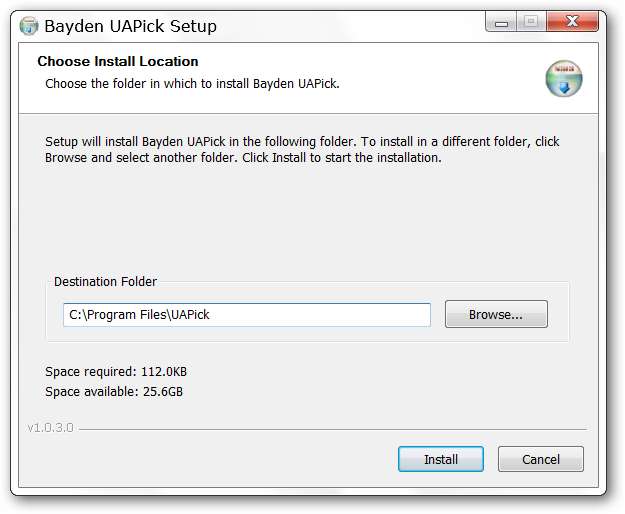Click the greyed-out maximize button
The image size is (625, 514).
[530, 22]
